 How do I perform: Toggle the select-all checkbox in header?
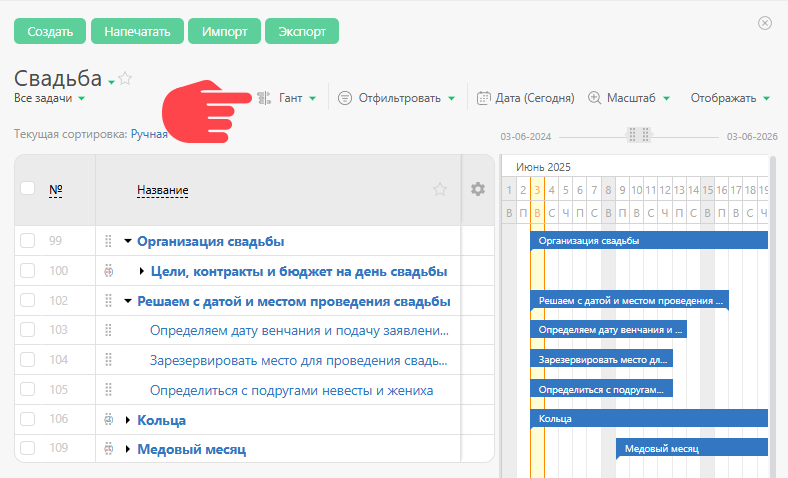pos(27,188)
